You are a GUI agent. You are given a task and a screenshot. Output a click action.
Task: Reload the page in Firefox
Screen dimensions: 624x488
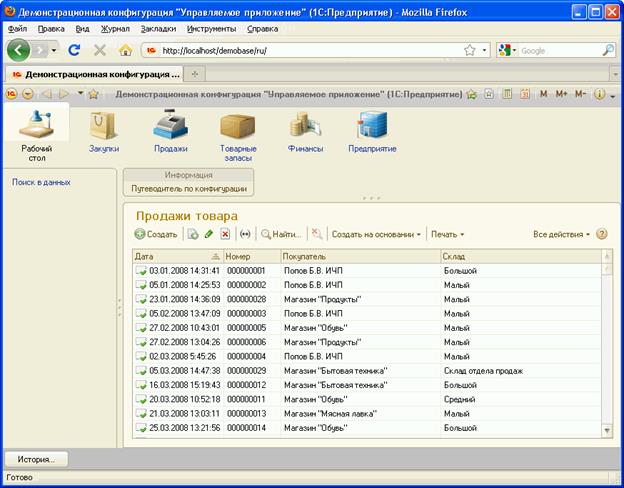[74, 50]
